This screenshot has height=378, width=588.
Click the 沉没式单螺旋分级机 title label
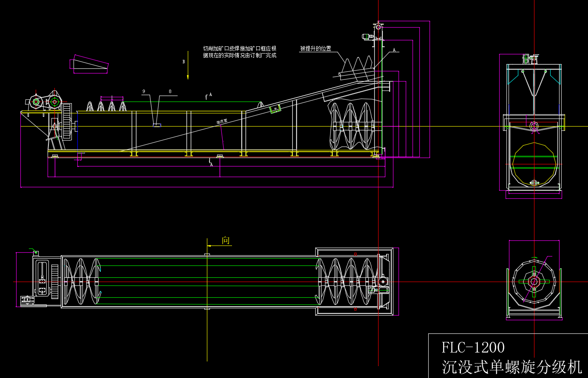[x=512, y=367]
